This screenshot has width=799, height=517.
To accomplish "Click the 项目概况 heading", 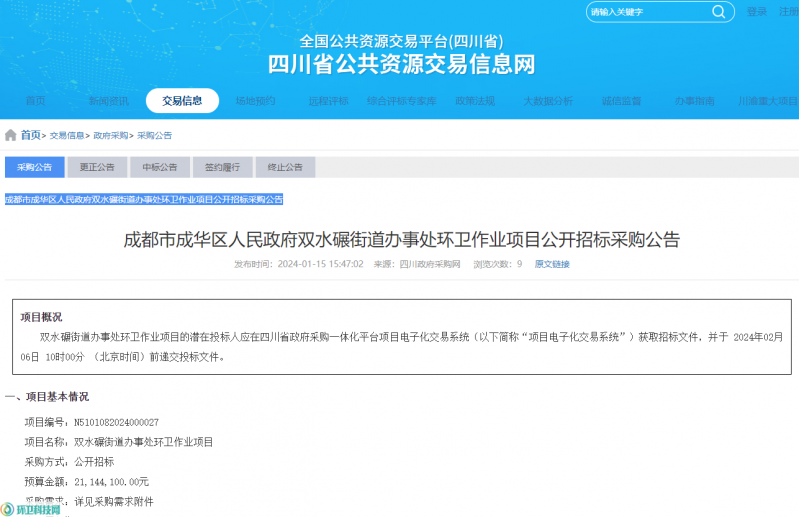I will [41, 317].
